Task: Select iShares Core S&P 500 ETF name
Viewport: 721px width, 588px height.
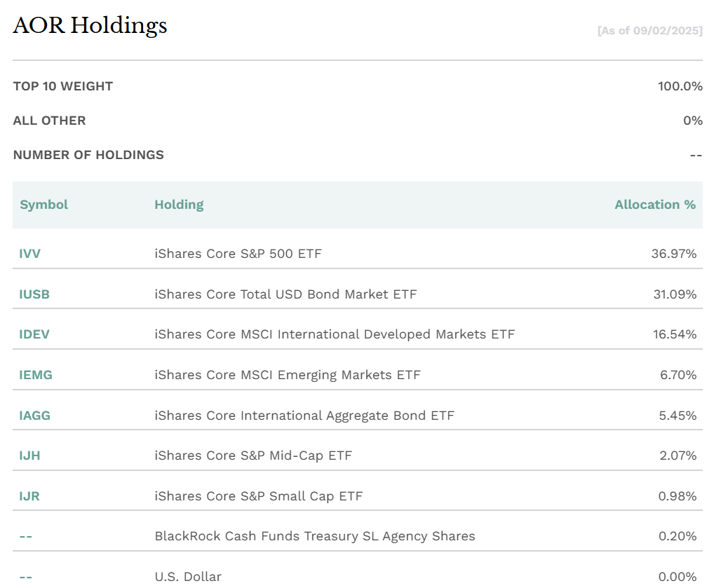Action: pyautogui.click(x=238, y=254)
